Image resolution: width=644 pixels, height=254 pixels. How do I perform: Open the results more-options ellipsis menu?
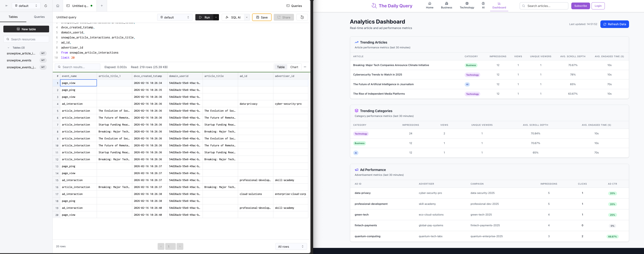(305, 67)
